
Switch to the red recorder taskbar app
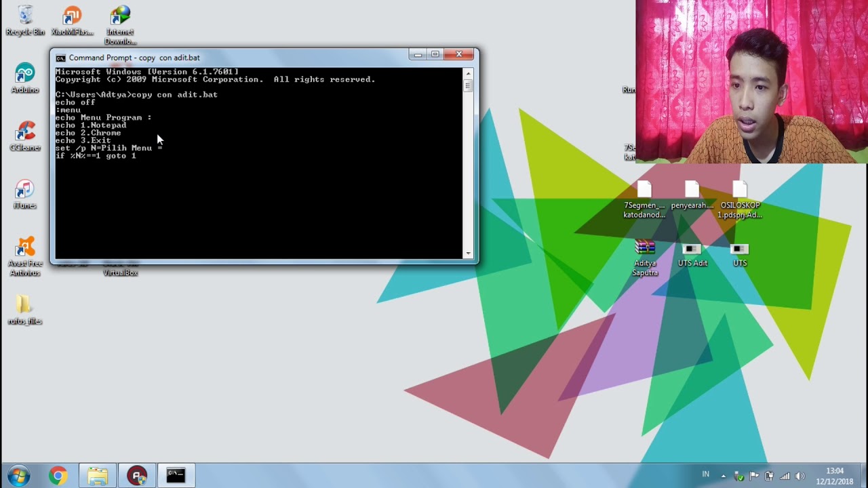137,476
